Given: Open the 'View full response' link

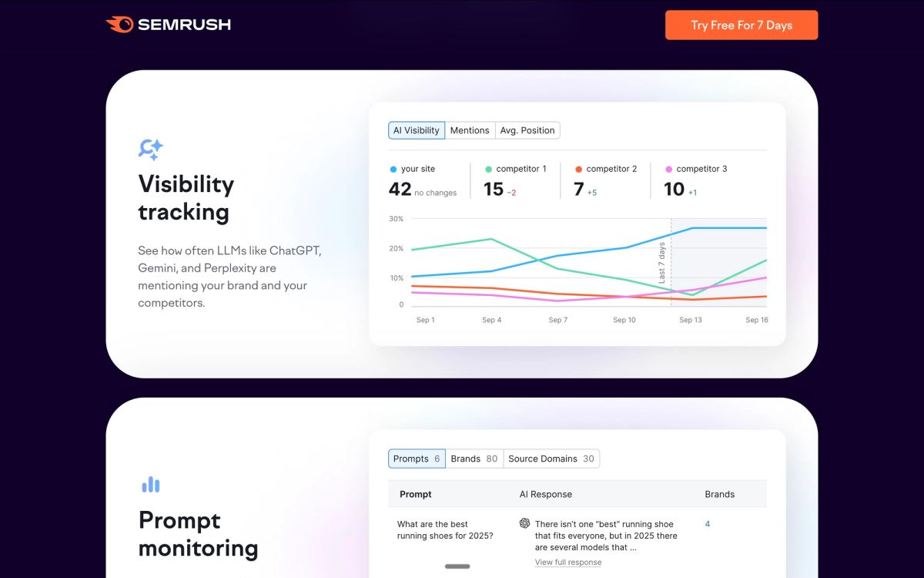Looking at the screenshot, I should tap(568, 563).
